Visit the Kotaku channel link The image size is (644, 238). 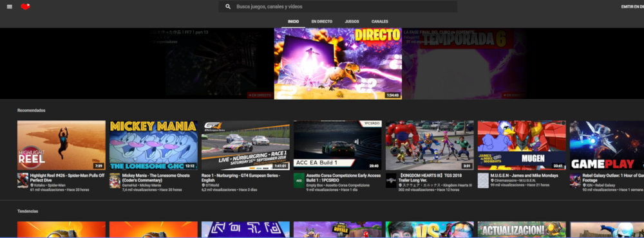tap(39, 185)
